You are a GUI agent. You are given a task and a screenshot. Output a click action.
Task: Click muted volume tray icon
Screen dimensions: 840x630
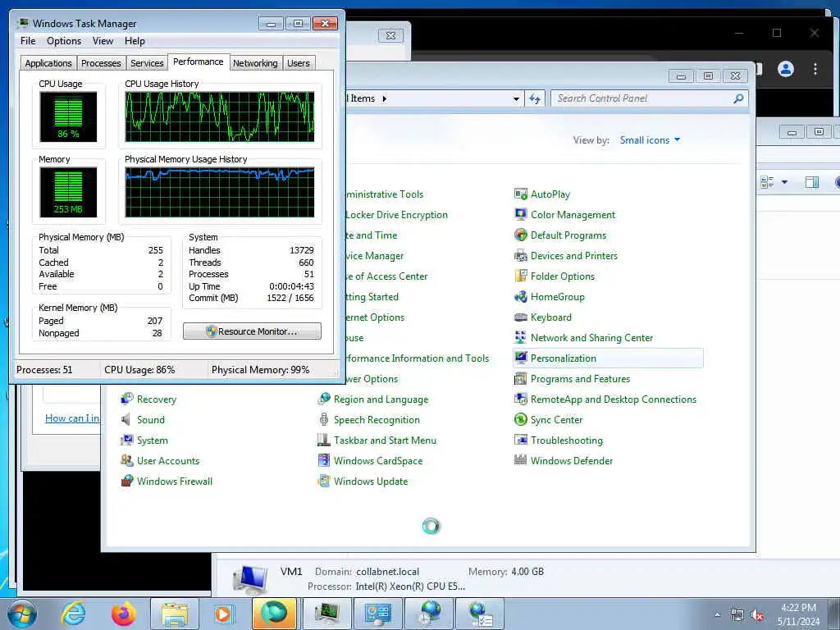[757, 615]
